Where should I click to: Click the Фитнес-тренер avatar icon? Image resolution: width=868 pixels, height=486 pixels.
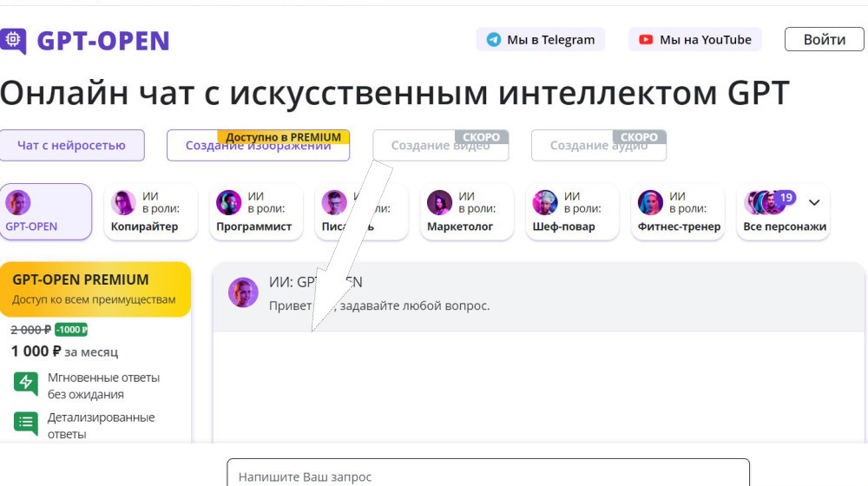pos(650,202)
